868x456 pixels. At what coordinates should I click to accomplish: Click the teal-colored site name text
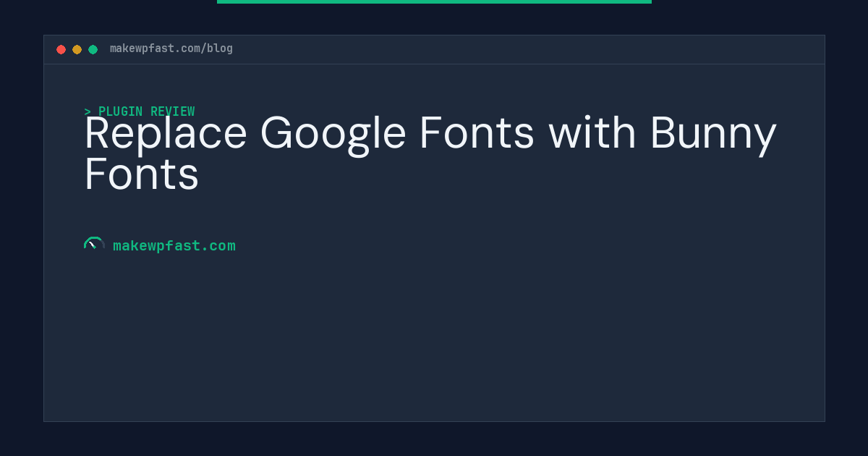pyautogui.click(x=174, y=246)
